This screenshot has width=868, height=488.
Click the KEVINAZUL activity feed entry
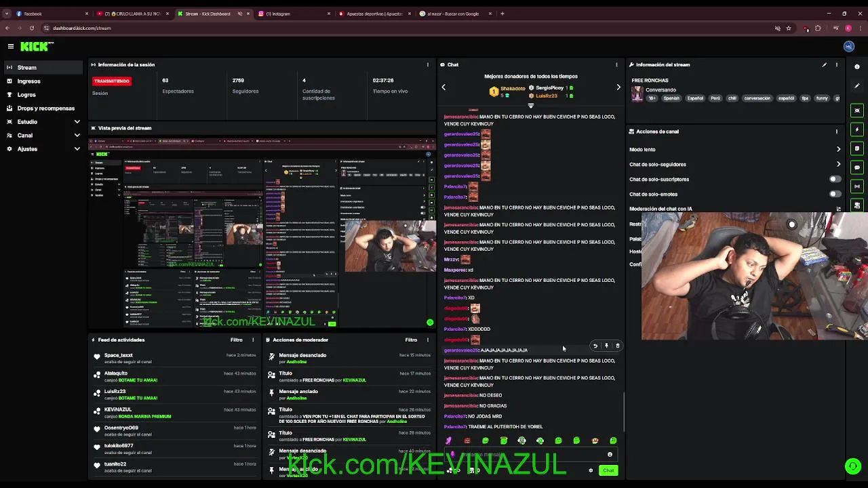tap(175, 413)
